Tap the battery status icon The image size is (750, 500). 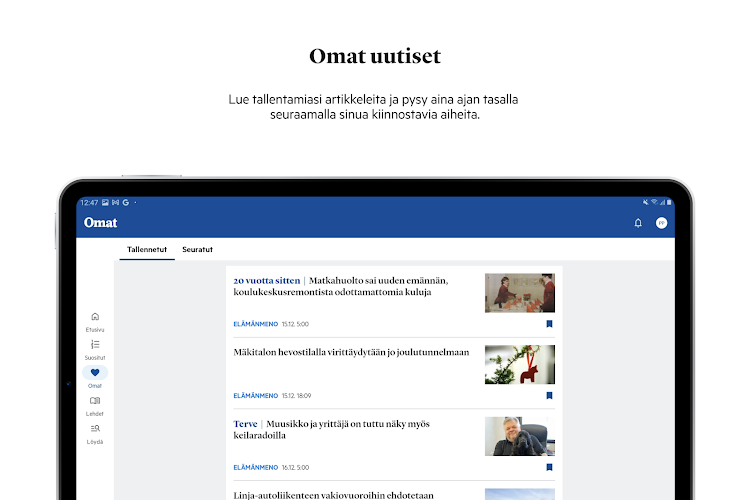669,202
